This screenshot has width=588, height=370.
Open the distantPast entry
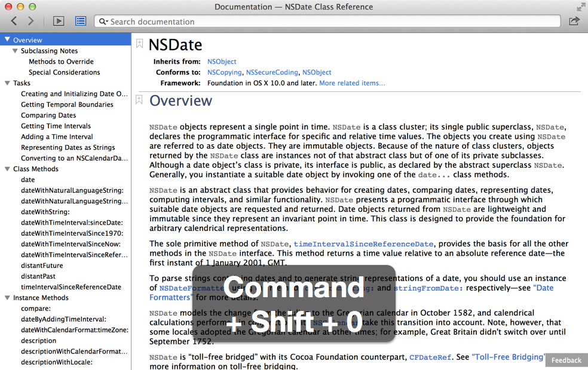pos(38,276)
